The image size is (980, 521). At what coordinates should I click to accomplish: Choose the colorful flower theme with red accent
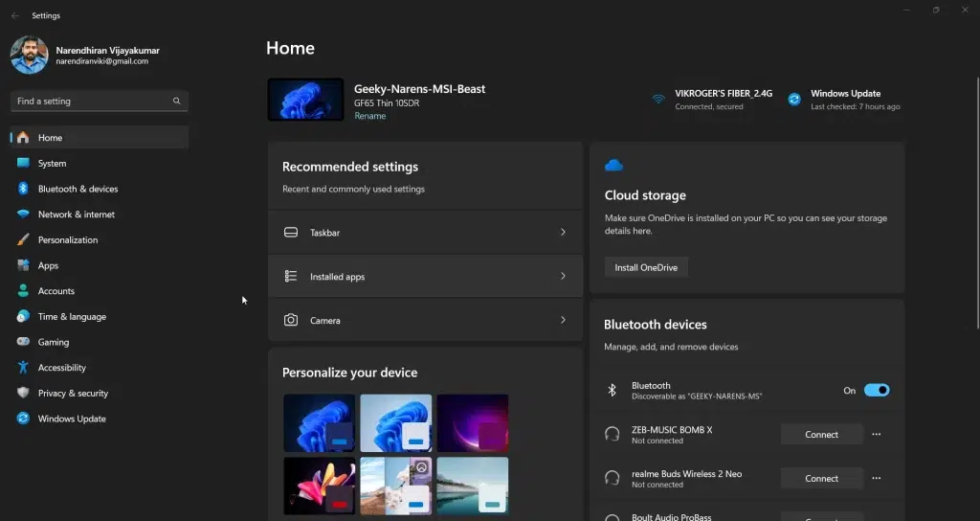pos(320,486)
